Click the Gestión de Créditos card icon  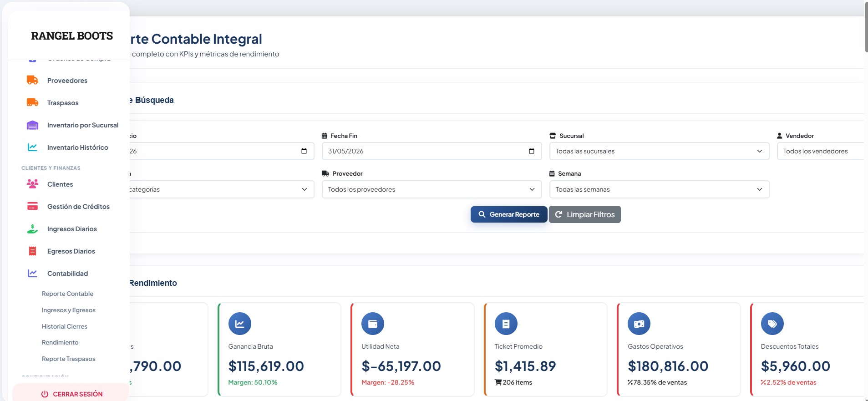(32, 206)
